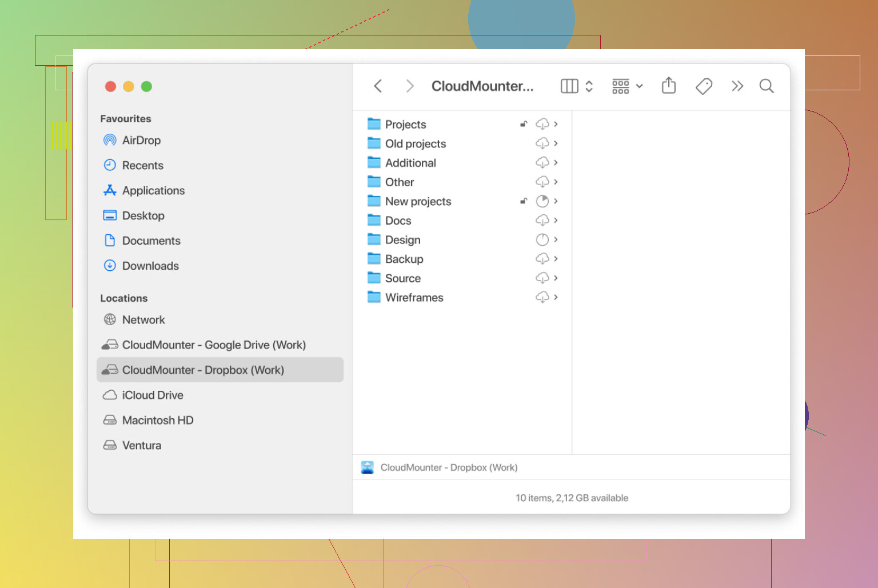The image size is (878, 588).
Task: Select CloudMounter Dropbox (Work) location
Action: (220, 370)
